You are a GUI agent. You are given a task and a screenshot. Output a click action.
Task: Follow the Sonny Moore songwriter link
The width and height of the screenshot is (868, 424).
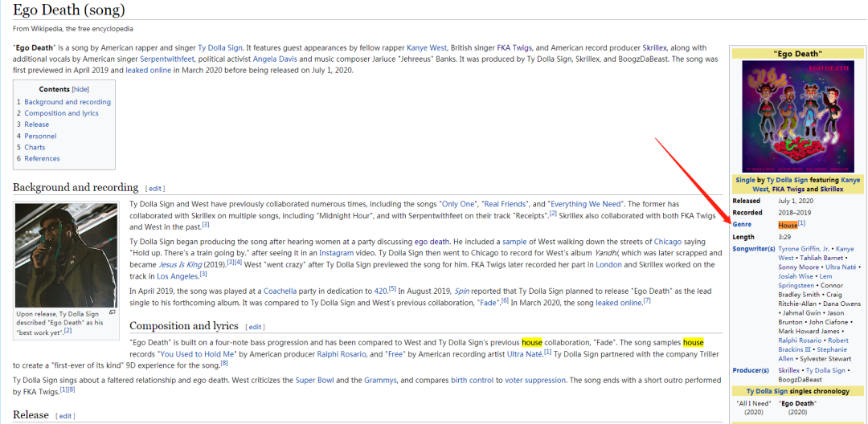[x=798, y=267]
